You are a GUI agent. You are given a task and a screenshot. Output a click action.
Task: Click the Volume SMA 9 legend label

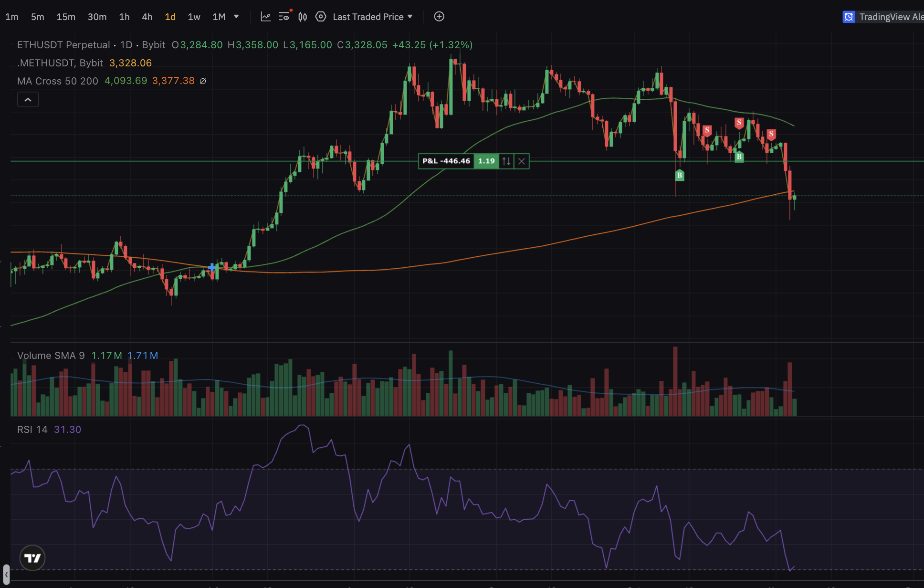(51, 356)
